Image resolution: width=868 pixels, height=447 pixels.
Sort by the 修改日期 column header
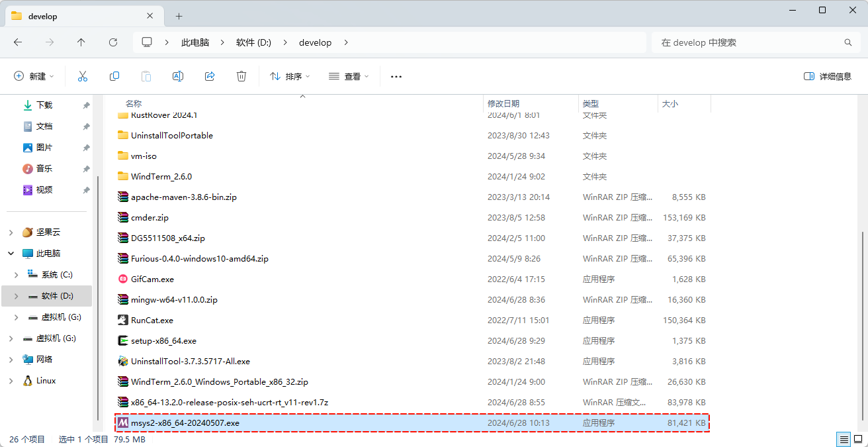tap(503, 104)
